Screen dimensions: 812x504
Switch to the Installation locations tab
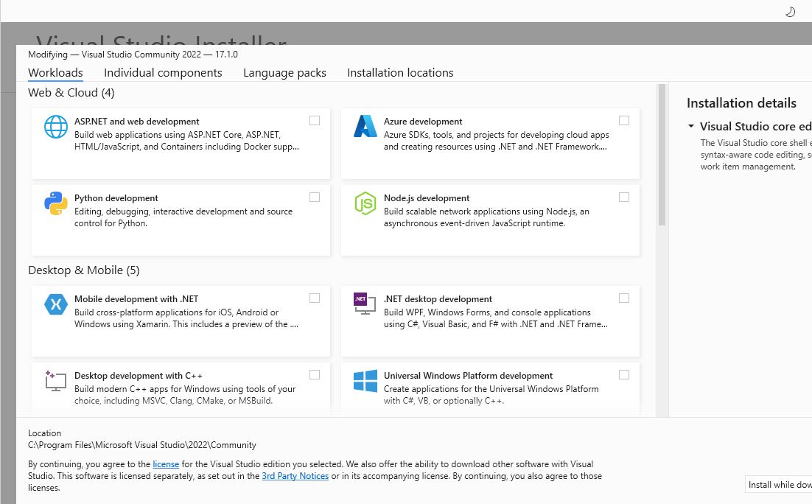pos(400,72)
